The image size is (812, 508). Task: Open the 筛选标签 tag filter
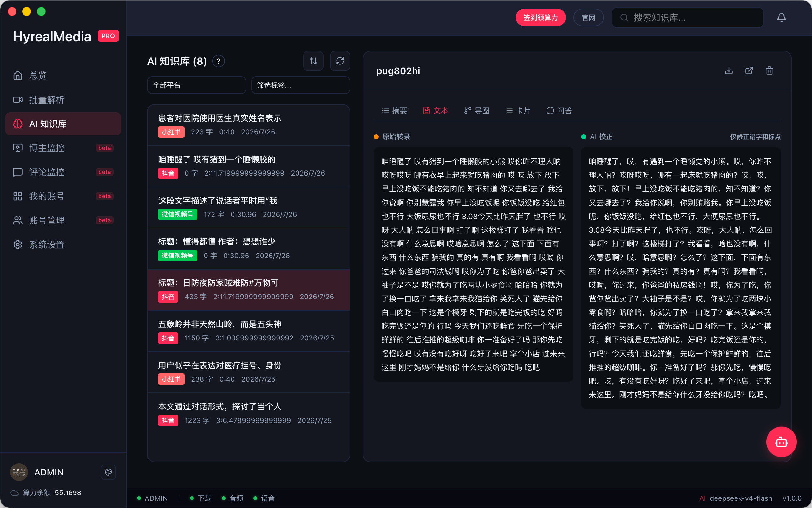click(x=301, y=85)
